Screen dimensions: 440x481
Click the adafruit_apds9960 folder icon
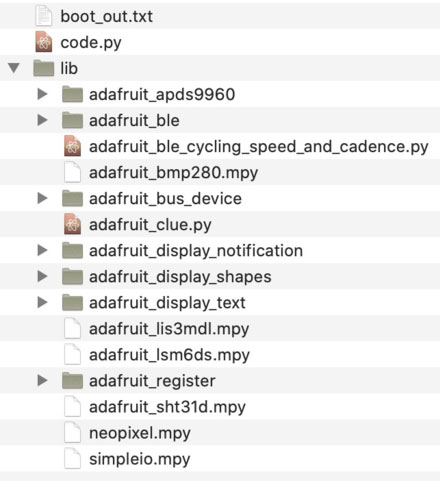(x=72, y=94)
